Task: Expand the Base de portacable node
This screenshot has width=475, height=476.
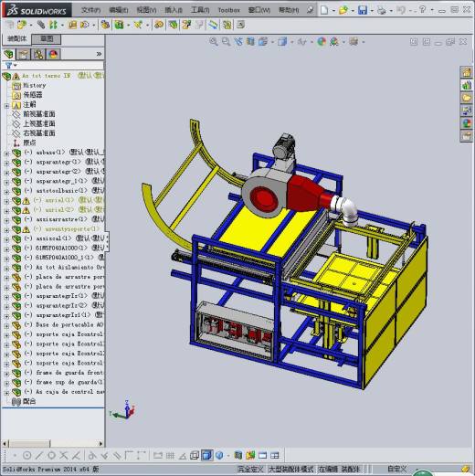Action: (x=6, y=325)
